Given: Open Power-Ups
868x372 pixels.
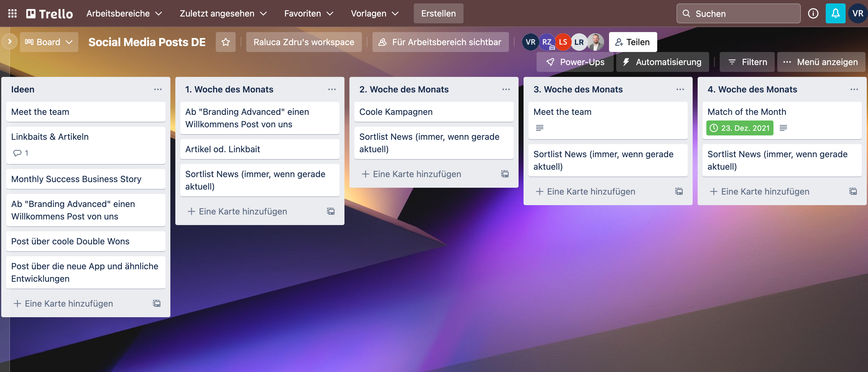Looking at the screenshot, I should click(575, 62).
